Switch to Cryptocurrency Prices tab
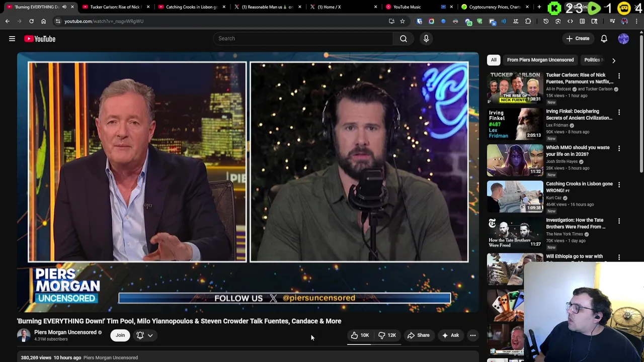This screenshot has width=644, height=362. pyautogui.click(x=495, y=7)
